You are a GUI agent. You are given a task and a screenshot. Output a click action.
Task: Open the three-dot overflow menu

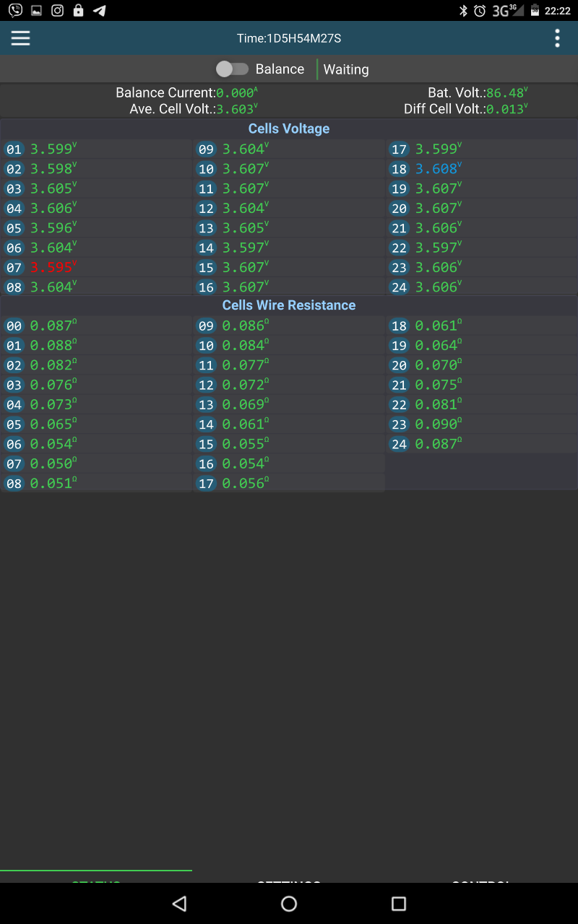click(x=557, y=38)
